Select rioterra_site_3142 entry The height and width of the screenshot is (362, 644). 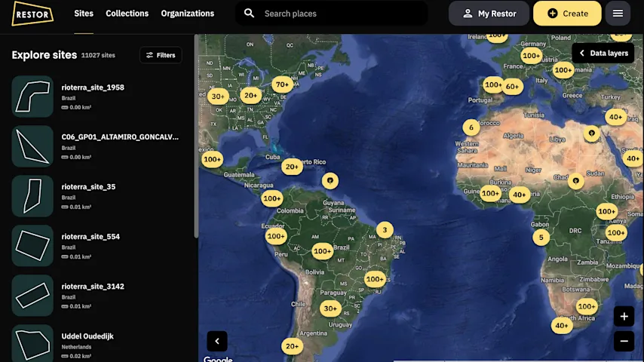point(97,296)
